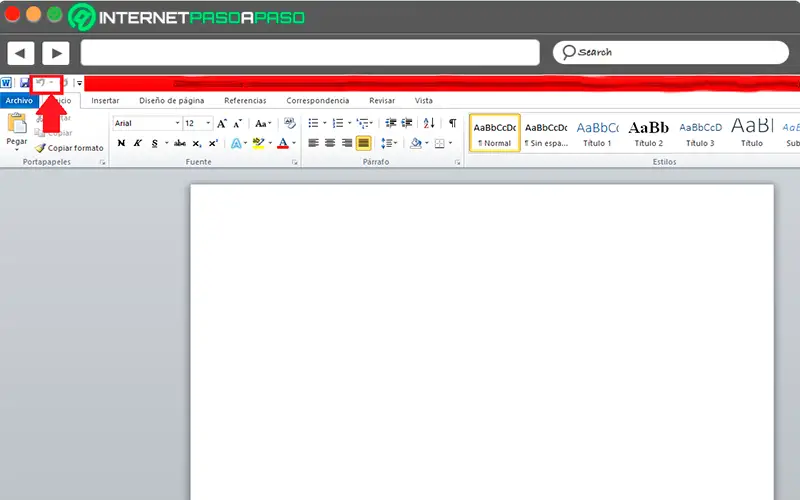
Task: Select the Sin espa... style
Action: point(546,133)
